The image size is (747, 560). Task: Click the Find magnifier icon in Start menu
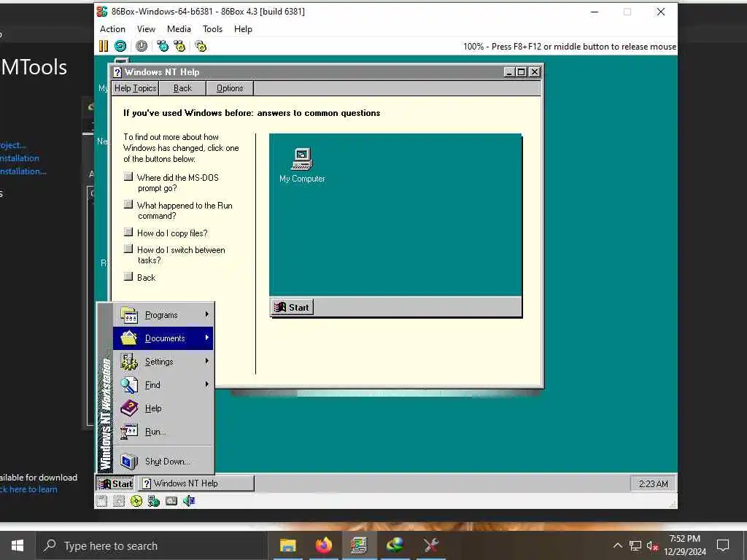tap(129, 385)
